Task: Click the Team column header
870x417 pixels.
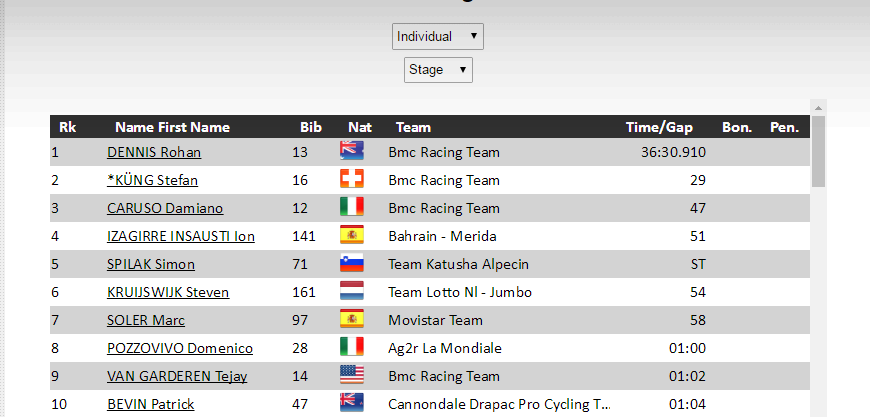Action: (413, 127)
